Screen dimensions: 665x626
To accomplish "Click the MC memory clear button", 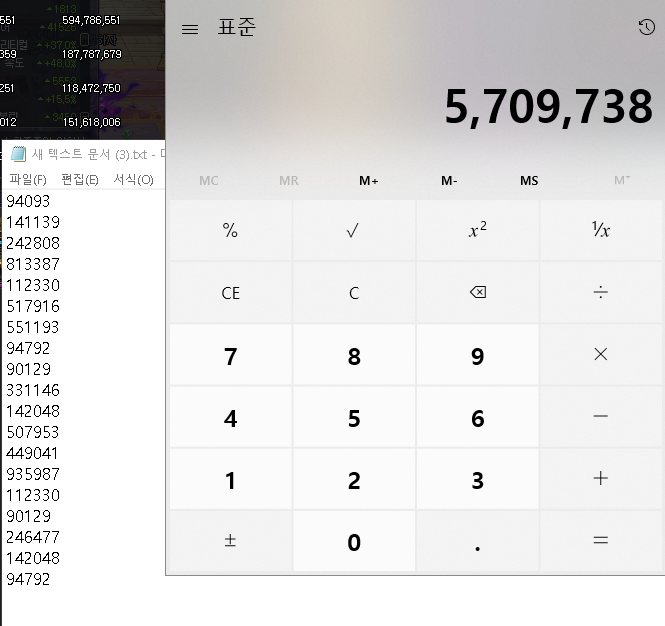I will pos(209,181).
